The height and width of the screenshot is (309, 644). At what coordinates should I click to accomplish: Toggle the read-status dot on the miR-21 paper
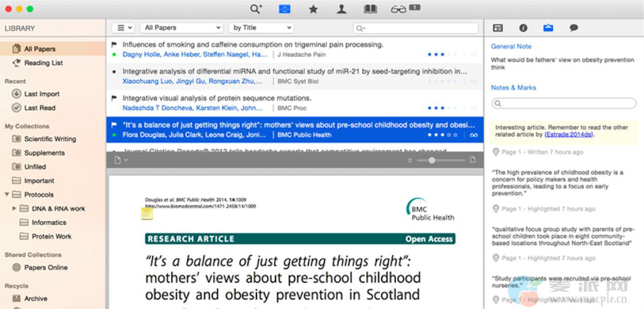click(x=114, y=72)
